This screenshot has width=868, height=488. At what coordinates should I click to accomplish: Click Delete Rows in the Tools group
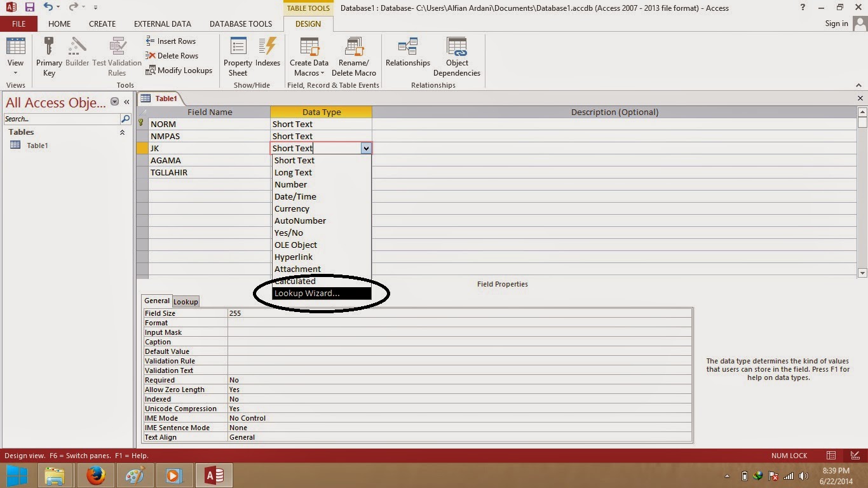172,56
